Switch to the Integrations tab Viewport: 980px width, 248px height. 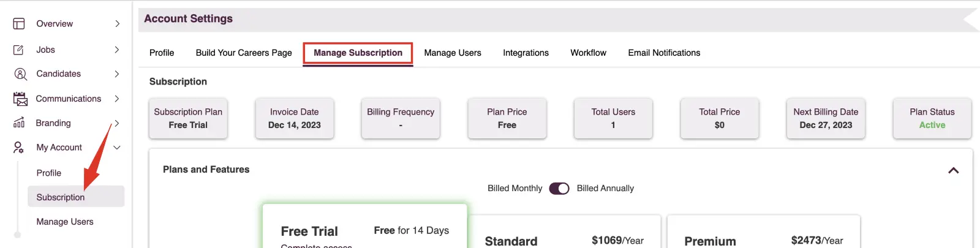(526, 53)
